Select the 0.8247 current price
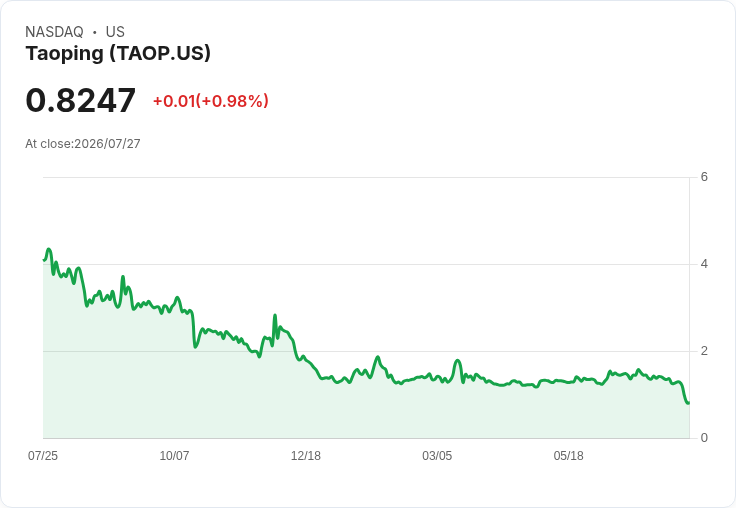The width and height of the screenshot is (736, 508). pyautogui.click(x=81, y=100)
